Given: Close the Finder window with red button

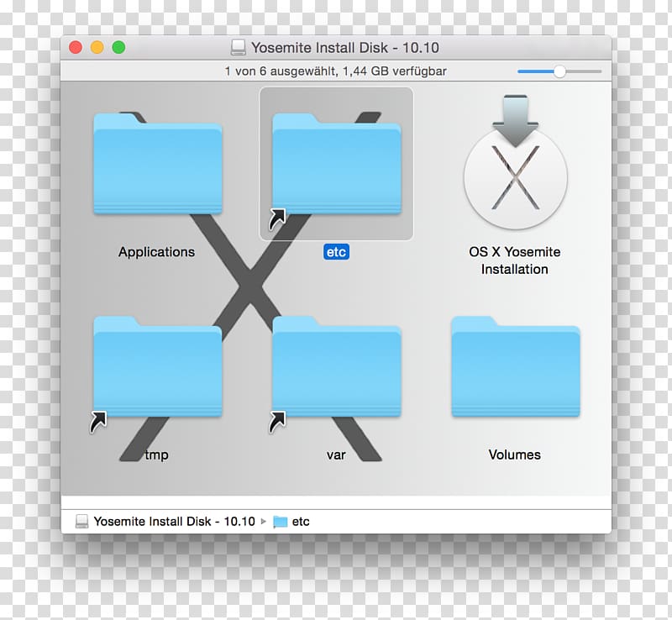Looking at the screenshot, I should [76, 47].
